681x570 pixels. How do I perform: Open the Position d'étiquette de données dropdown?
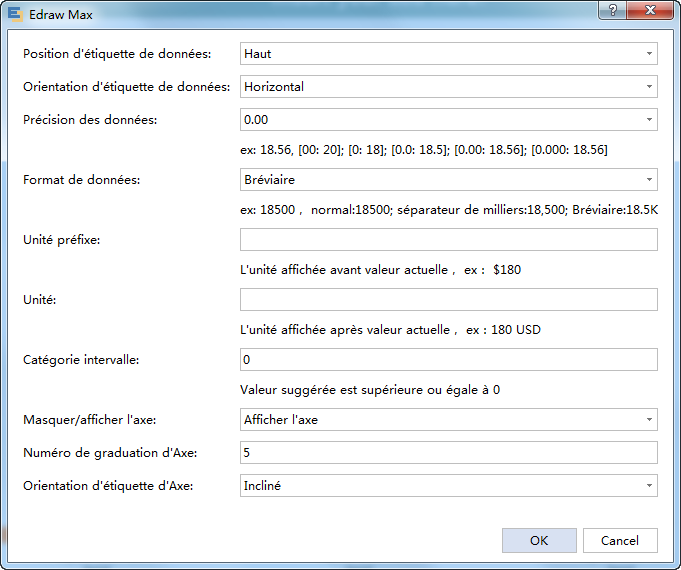449,53
